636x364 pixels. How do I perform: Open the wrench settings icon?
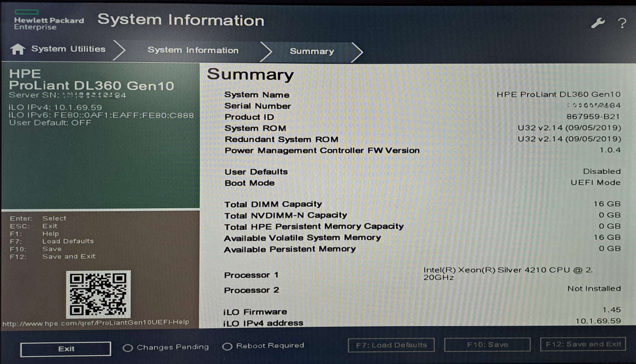[x=598, y=23]
